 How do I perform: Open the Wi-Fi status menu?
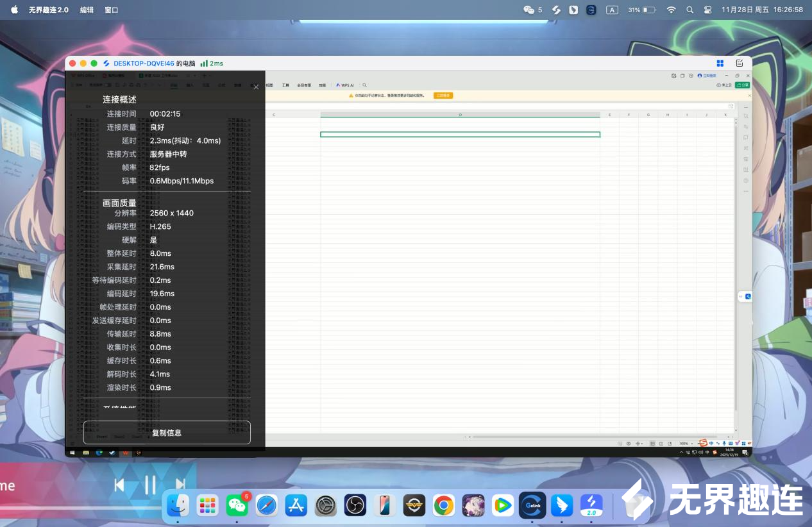[x=671, y=10]
